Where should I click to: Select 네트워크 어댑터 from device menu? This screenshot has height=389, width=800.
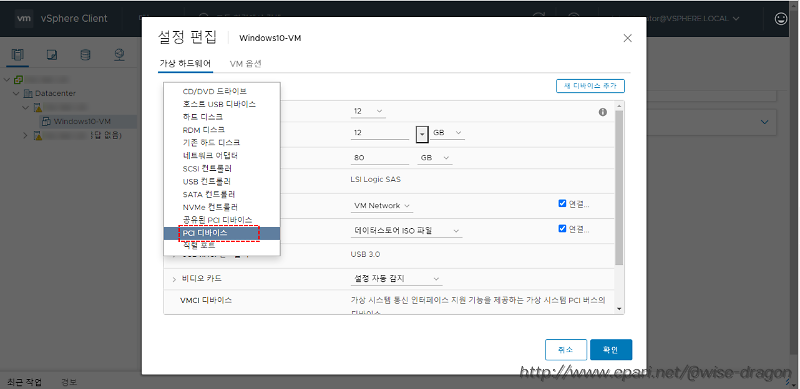[221, 155]
